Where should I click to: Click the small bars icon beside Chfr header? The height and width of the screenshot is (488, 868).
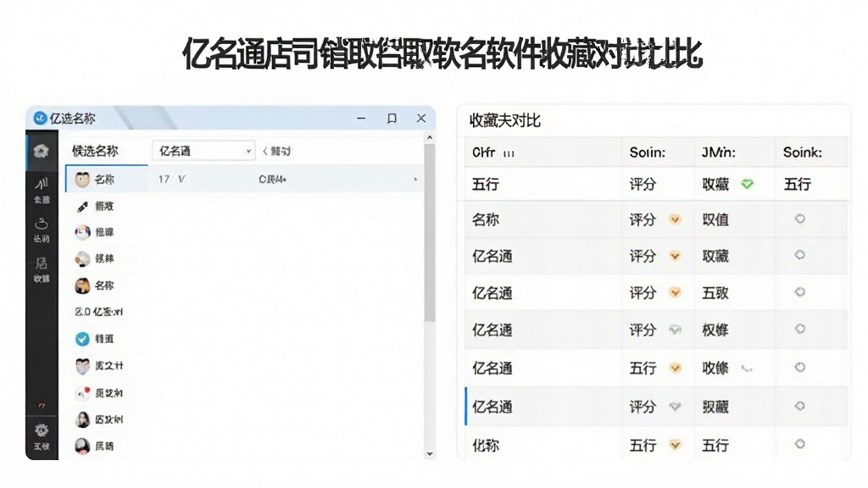coord(509,154)
